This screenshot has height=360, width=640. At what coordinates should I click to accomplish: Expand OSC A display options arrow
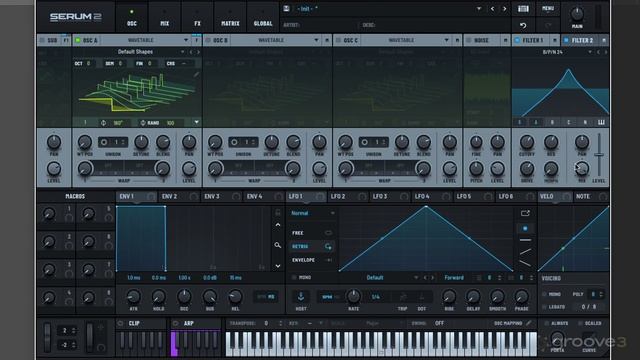coord(196,122)
